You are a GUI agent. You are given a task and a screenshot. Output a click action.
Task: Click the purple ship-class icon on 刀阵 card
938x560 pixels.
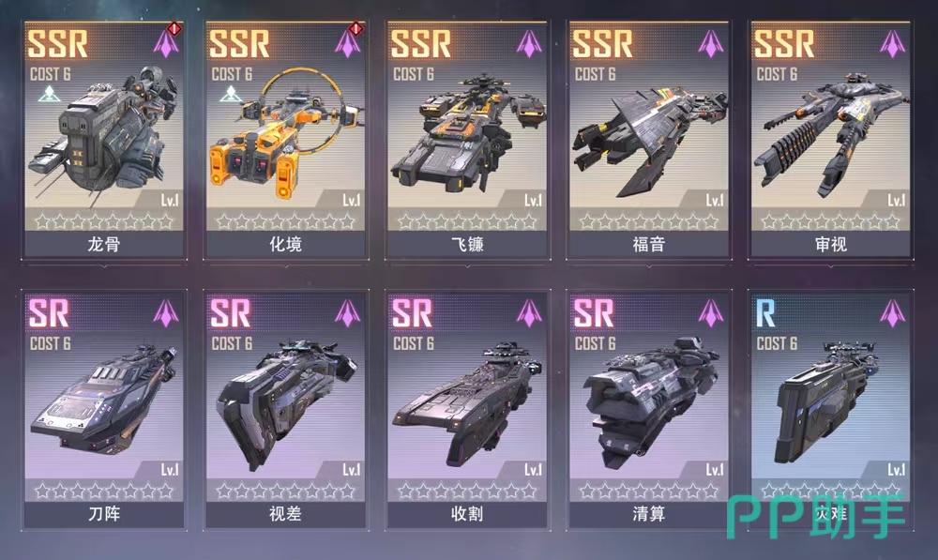pyautogui.click(x=166, y=313)
